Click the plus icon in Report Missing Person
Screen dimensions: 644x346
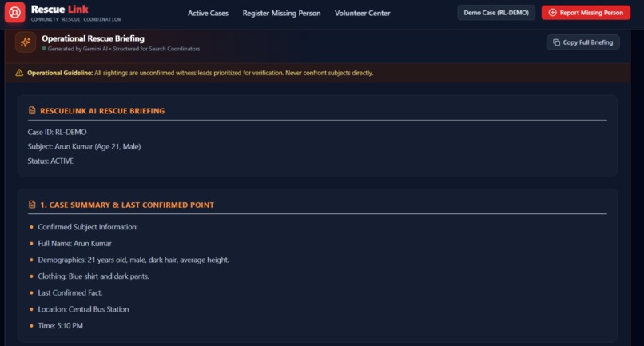(552, 13)
